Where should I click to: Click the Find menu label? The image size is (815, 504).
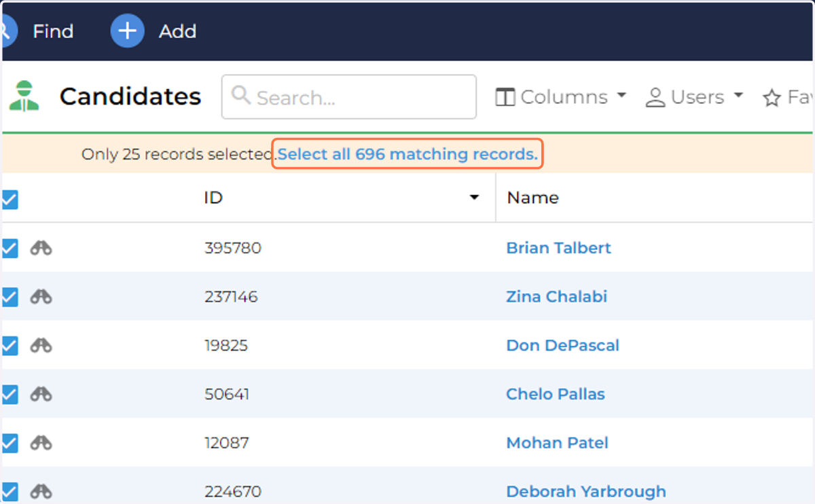(53, 31)
